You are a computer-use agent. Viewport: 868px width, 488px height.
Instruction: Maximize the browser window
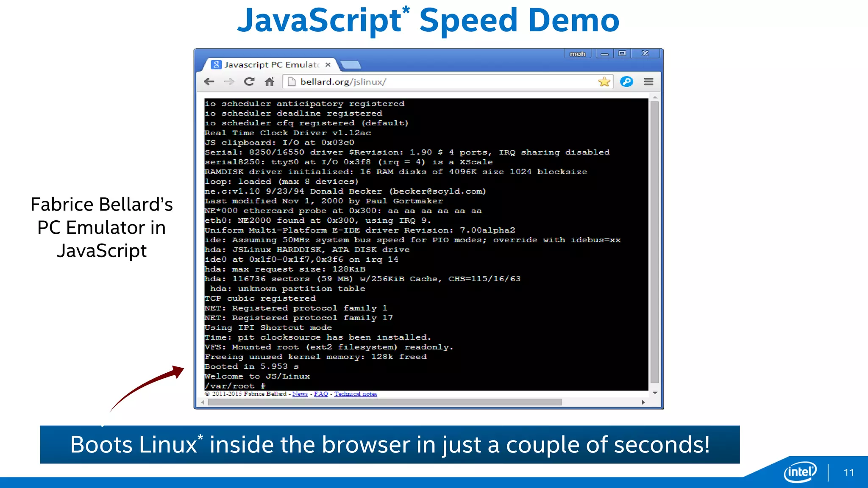click(622, 54)
